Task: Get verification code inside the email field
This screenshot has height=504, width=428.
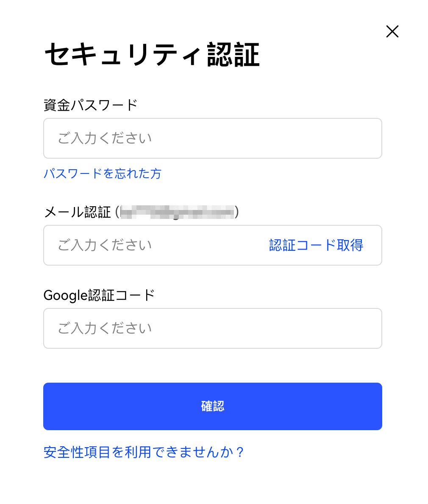Action: [316, 245]
